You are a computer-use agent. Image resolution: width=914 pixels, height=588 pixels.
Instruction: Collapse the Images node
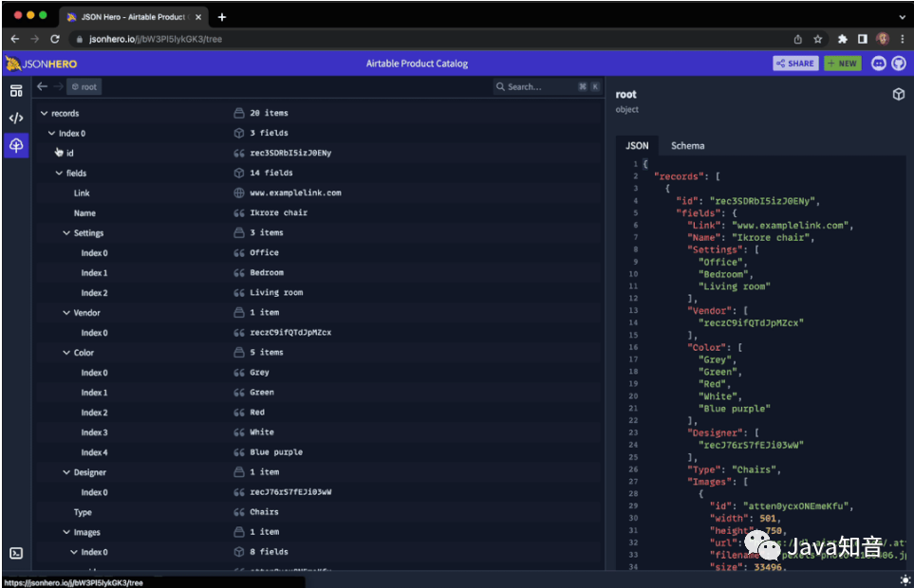[66, 532]
